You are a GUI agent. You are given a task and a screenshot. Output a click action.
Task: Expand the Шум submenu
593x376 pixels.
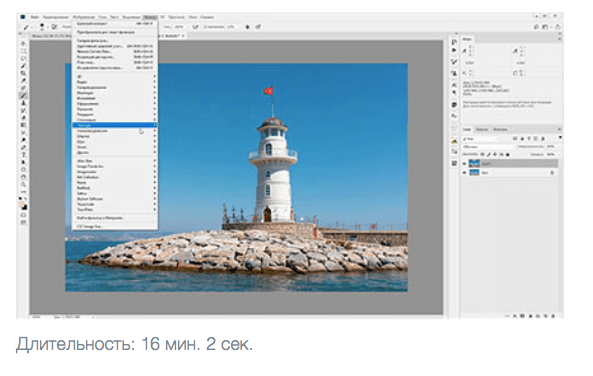pyautogui.click(x=115, y=141)
